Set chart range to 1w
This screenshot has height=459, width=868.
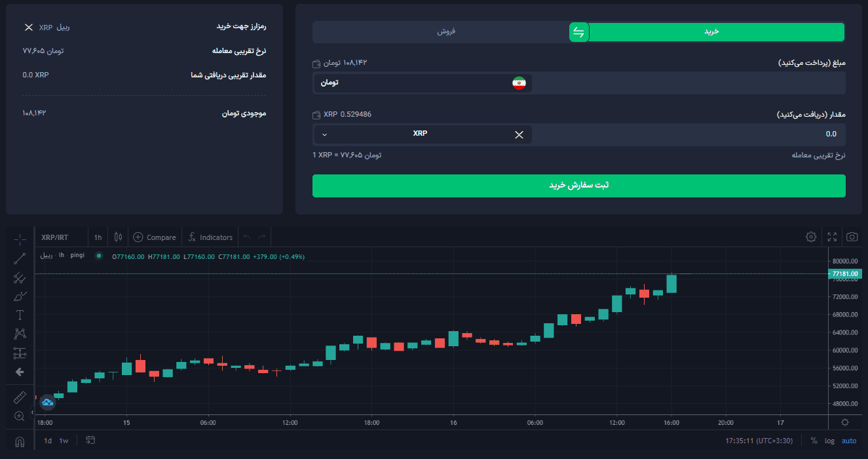64,441
